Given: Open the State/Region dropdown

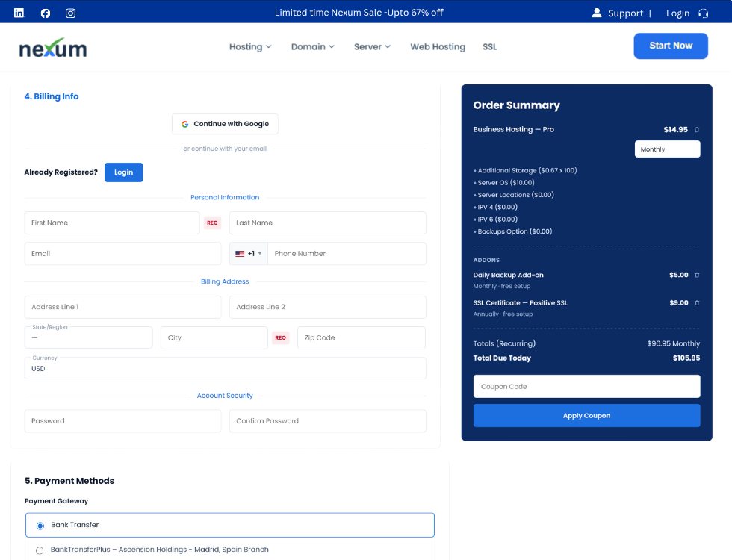Looking at the screenshot, I should (x=89, y=337).
